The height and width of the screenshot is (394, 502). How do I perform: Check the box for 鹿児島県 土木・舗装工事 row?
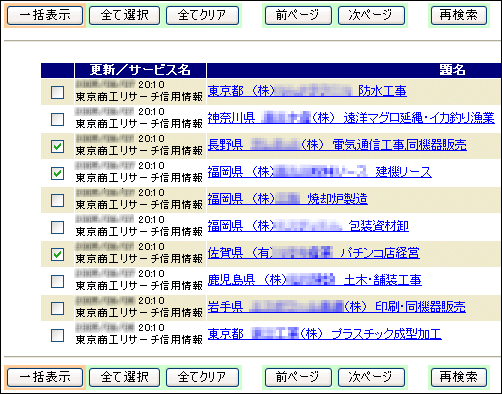[x=58, y=281]
